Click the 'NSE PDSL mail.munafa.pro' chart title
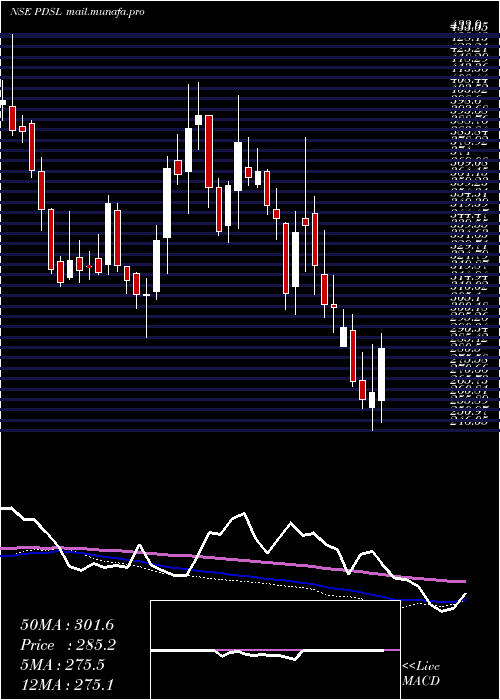The image size is (500, 700). click(77, 12)
